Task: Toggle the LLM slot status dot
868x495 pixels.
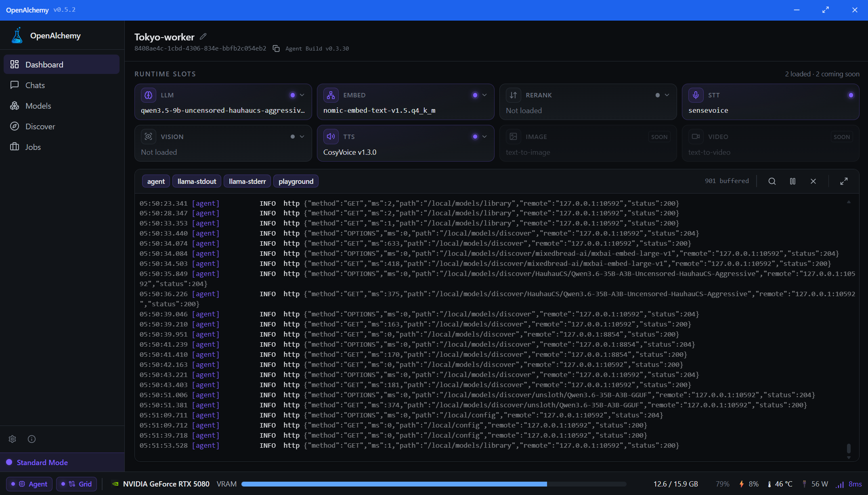Action: click(293, 95)
